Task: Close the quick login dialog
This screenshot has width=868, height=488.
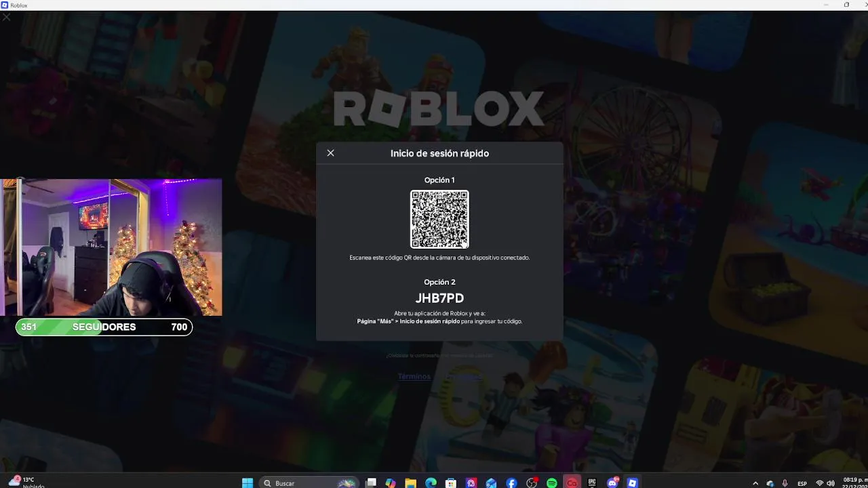Action: (x=330, y=153)
